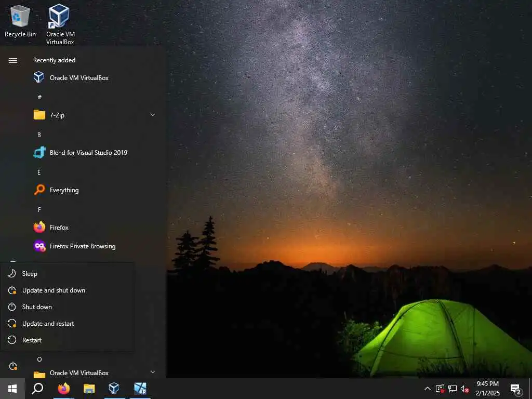Select Sleep in the power menu
The height and width of the screenshot is (399, 532).
pyautogui.click(x=67, y=273)
